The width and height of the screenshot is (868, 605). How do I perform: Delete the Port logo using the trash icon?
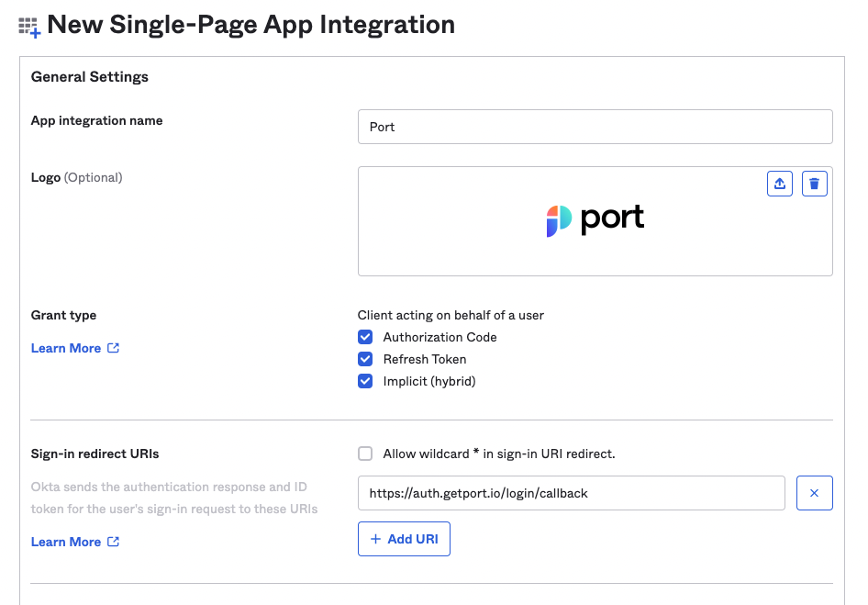[814, 183]
